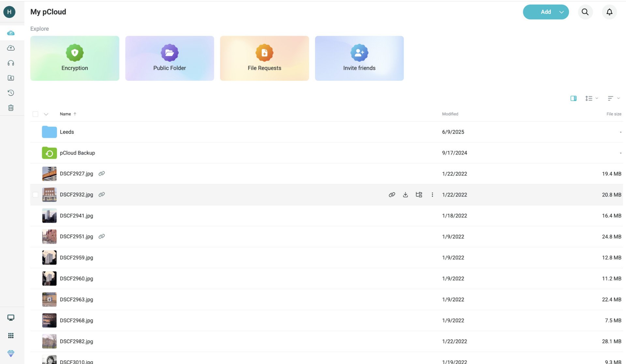Click the DSCF2927.jpg thumbnail
Viewport: 626px width, 364px height.
pyautogui.click(x=49, y=174)
